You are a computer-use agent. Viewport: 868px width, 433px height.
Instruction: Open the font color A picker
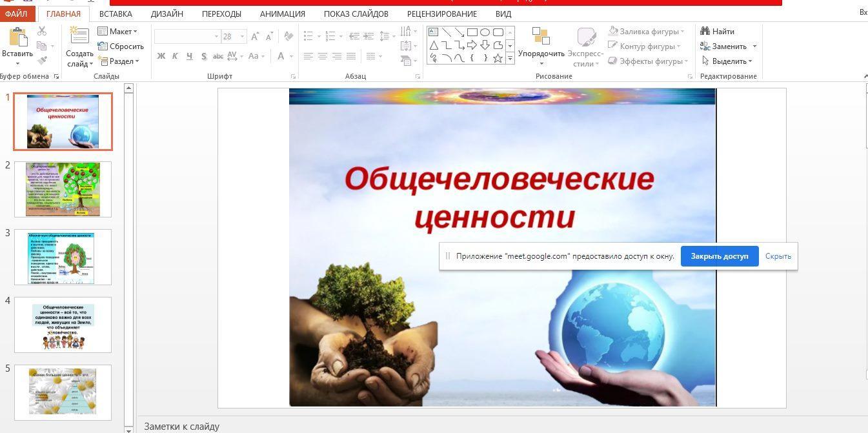[281, 56]
